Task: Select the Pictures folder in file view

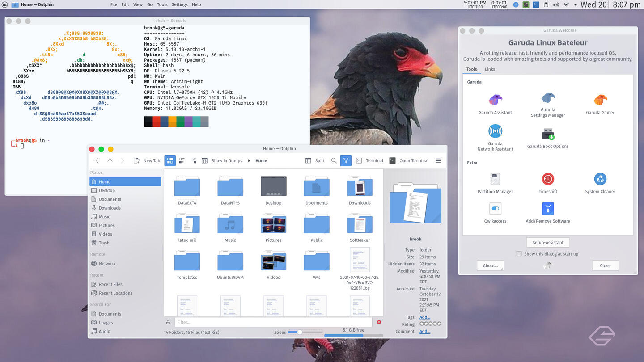Action: click(273, 227)
